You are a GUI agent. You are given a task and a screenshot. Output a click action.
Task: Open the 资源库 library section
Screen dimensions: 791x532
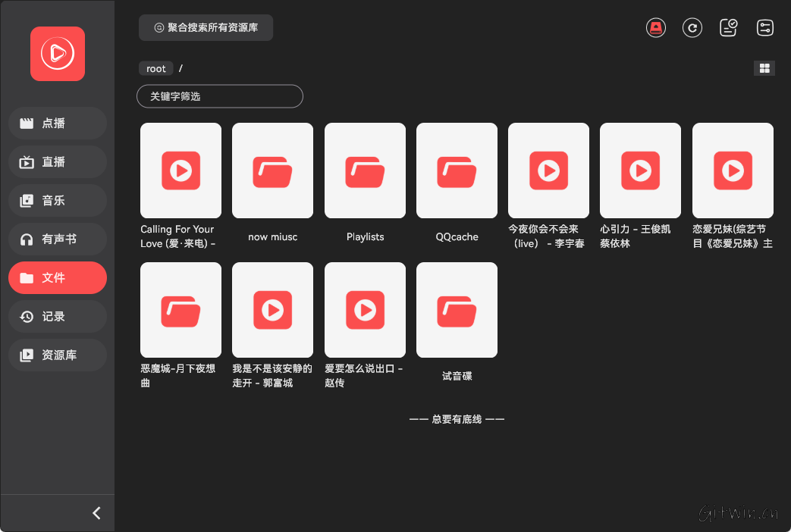(57, 355)
